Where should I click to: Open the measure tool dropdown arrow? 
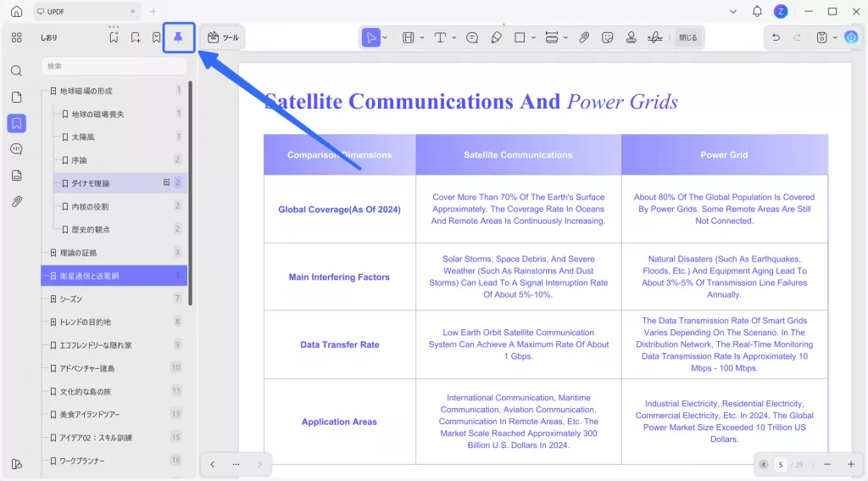pos(565,37)
